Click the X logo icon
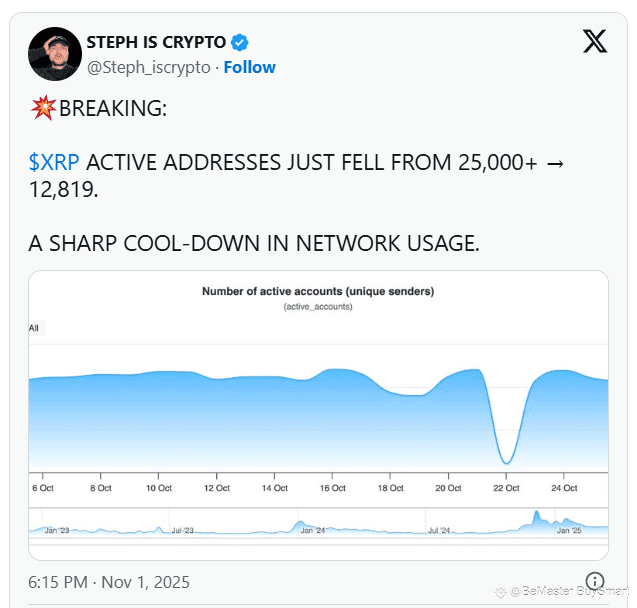Image resolution: width=637 pixels, height=608 pixels. 594,41
